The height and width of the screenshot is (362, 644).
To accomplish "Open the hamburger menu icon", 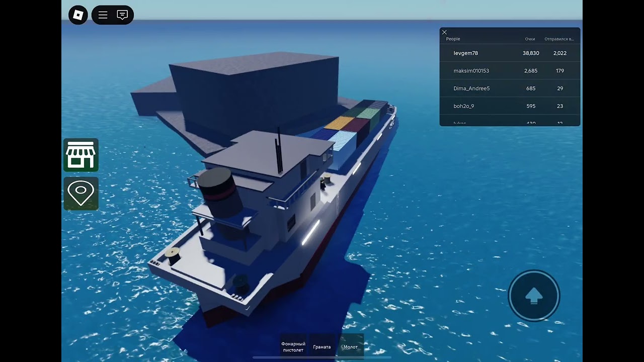I will pyautogui.click(x=103, y=15).
